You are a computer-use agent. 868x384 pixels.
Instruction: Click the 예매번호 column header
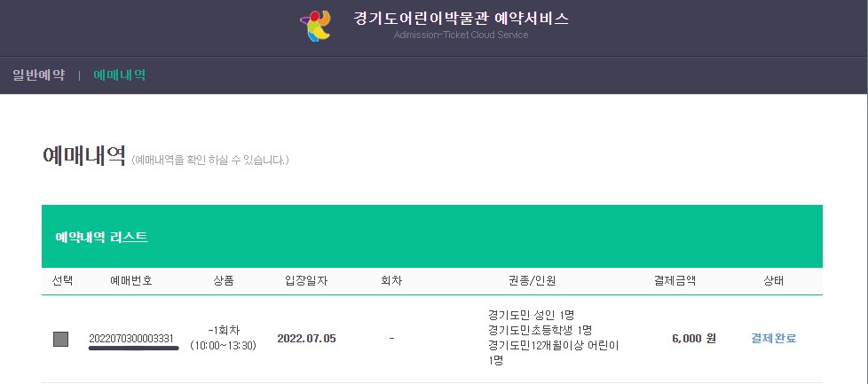(131, 281)
